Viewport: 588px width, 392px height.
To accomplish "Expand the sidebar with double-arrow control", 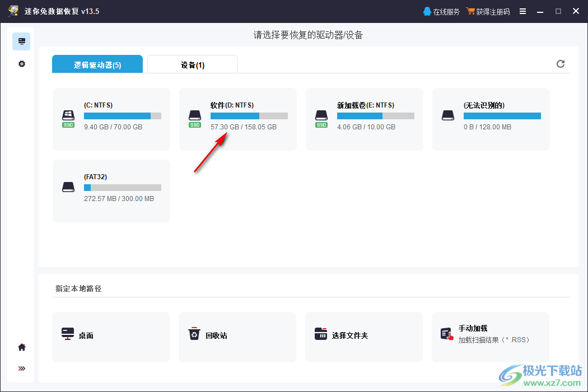I will (21, 368).
